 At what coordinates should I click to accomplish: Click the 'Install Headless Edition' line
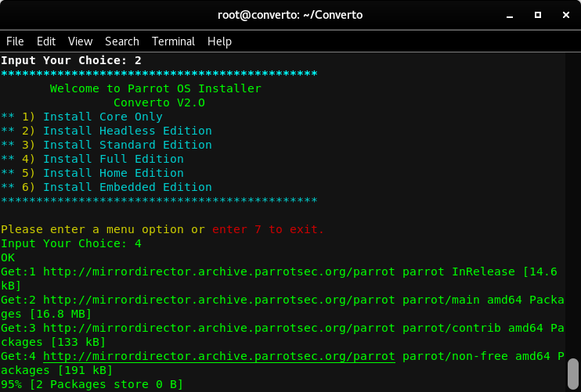point(106,131)
